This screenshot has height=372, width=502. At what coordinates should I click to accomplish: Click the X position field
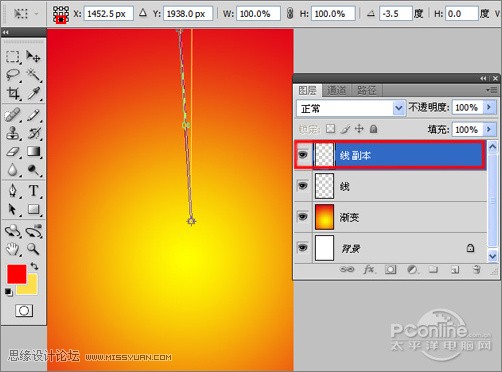(x=108, y=14)
